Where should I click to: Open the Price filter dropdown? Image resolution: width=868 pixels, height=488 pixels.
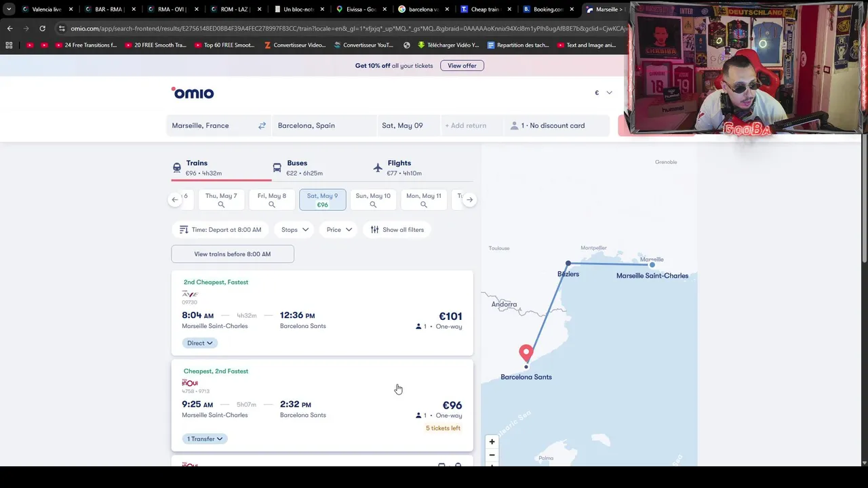(x=339, y=230)
